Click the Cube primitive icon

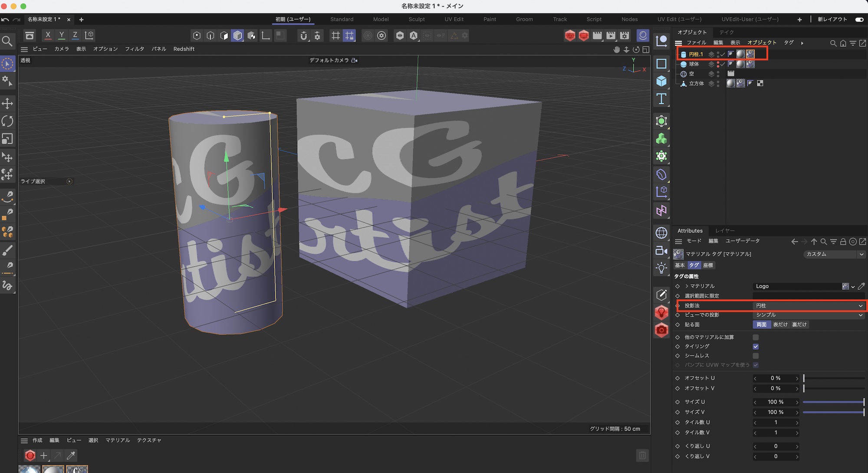661,81
